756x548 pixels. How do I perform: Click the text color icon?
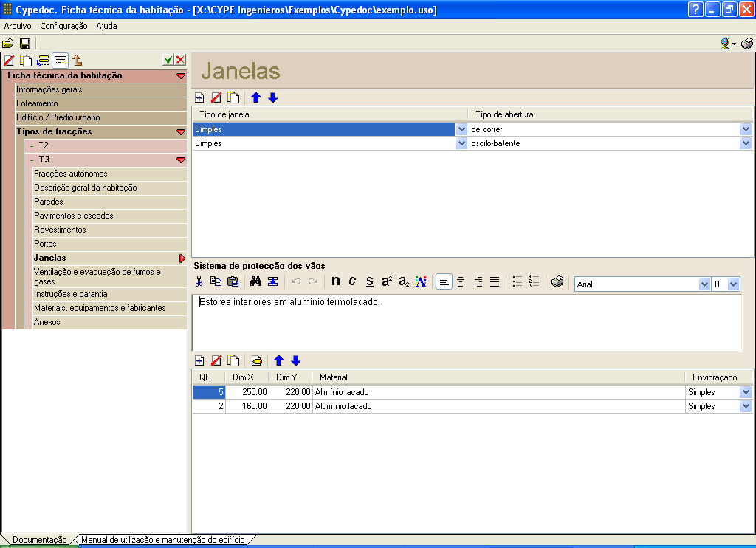[x=421, y=281]
